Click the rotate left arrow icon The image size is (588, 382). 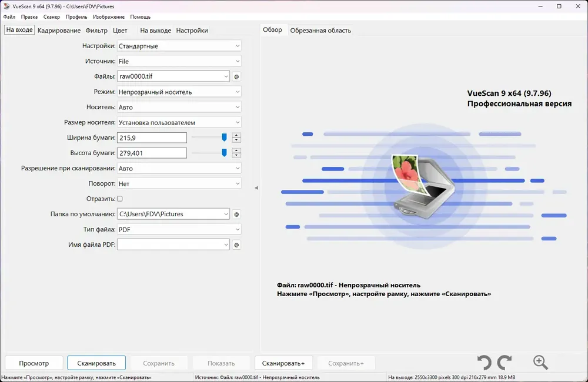point(484,363)
